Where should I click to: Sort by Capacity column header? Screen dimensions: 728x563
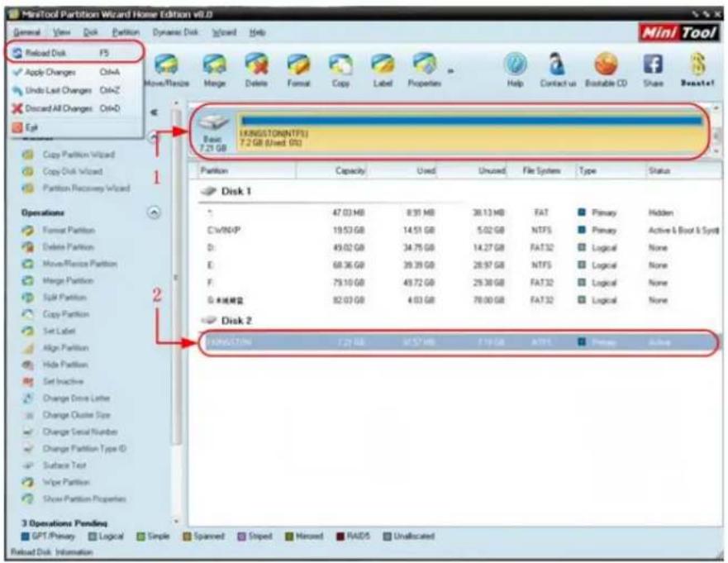pos(332,171)
